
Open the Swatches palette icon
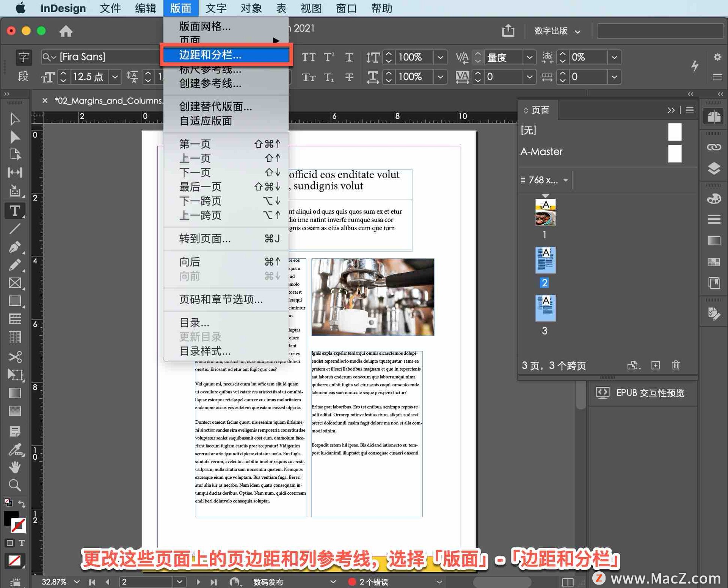click(x=714, y=262)
